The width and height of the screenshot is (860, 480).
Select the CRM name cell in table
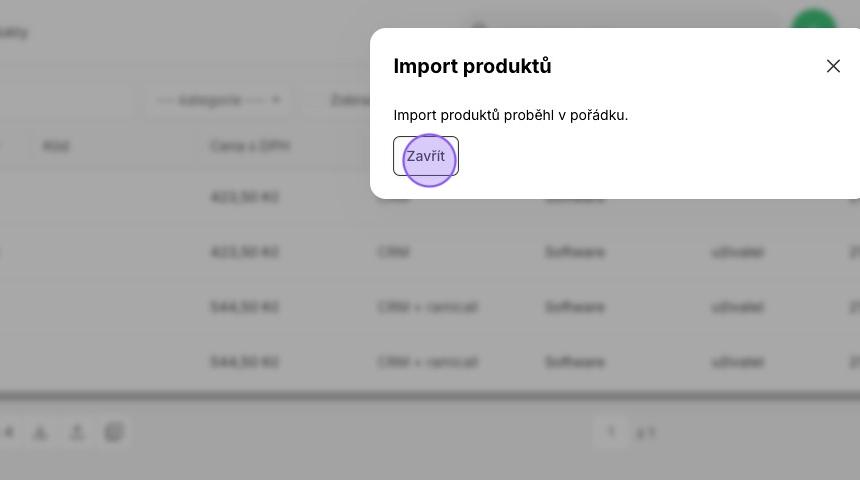(394, 252)
